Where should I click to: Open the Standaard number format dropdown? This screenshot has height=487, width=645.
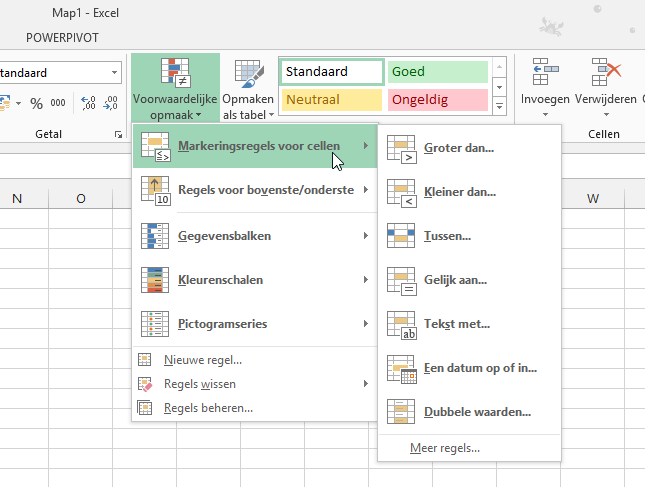click(115, 73)
